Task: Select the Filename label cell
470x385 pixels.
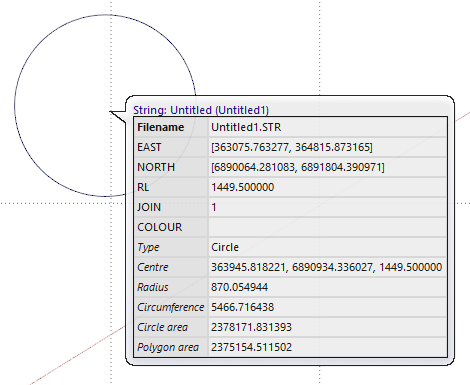Action: pyautogui.click(x=171, y=127)
